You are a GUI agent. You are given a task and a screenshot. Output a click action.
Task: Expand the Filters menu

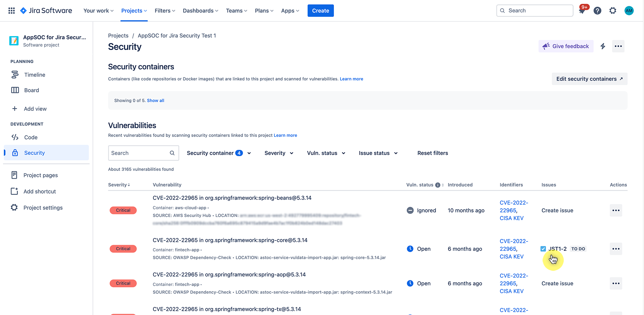tap(165, 11)
